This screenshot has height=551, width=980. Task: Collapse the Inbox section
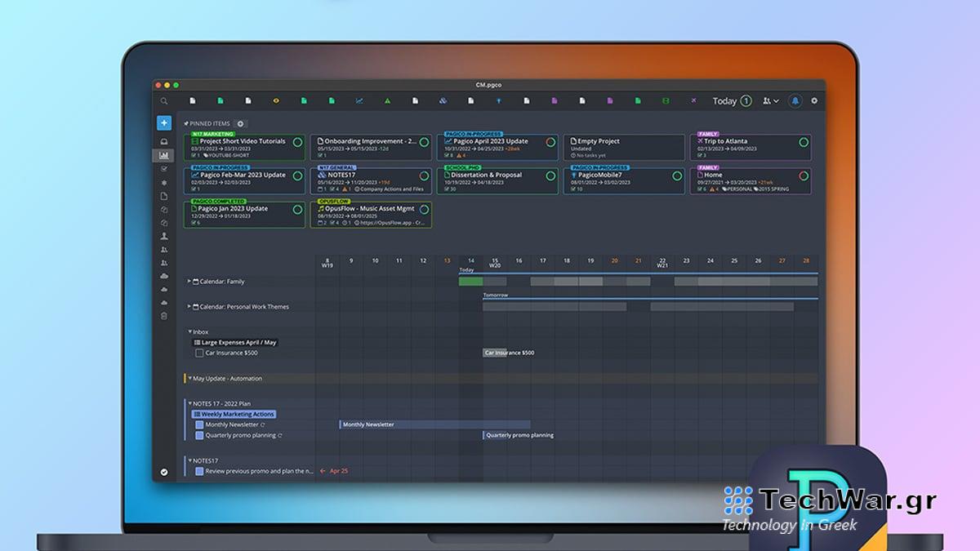[189, 332]
